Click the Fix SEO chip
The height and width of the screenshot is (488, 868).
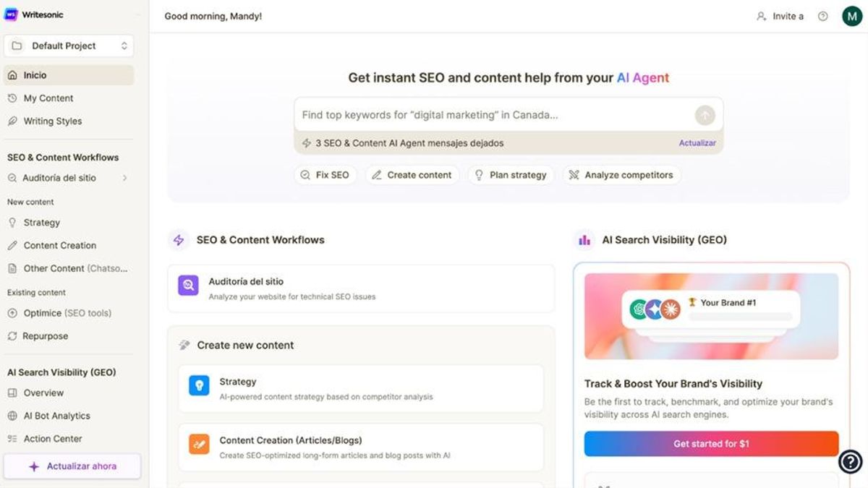coord(325,175)
